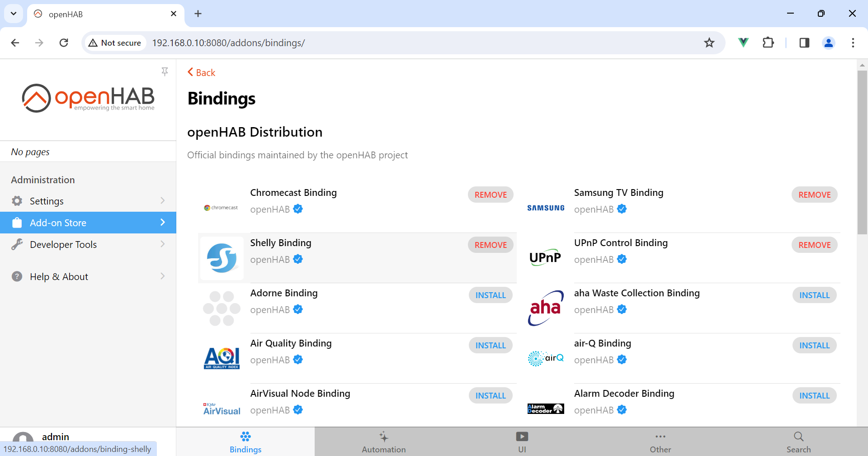Click the Add-on Store bag icon
Image resolution: width=868 pixels, height=456 pixels.
17,223
